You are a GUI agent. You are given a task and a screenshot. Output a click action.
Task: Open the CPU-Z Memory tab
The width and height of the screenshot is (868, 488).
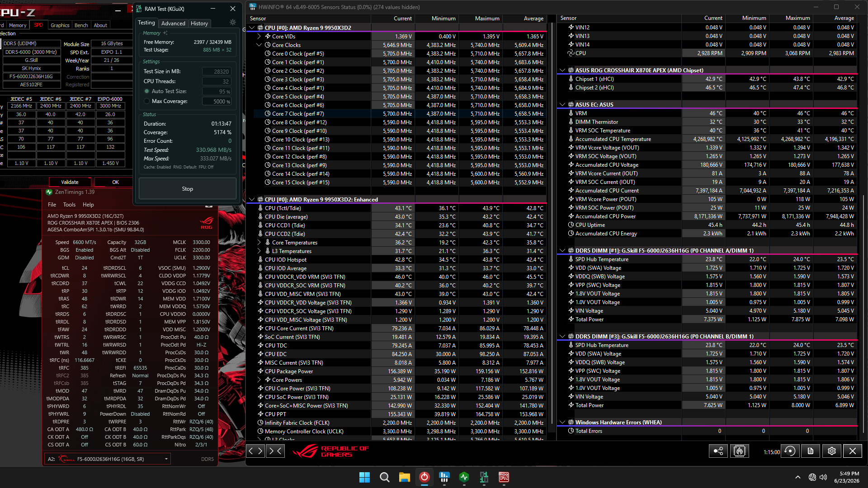[x=18, y=25]
